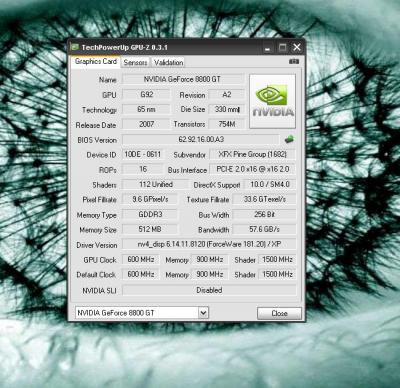Click Default Clock value 600 MHz
Image resolution: width=400 pixels, height=388 pixels.
coord(141,274)
